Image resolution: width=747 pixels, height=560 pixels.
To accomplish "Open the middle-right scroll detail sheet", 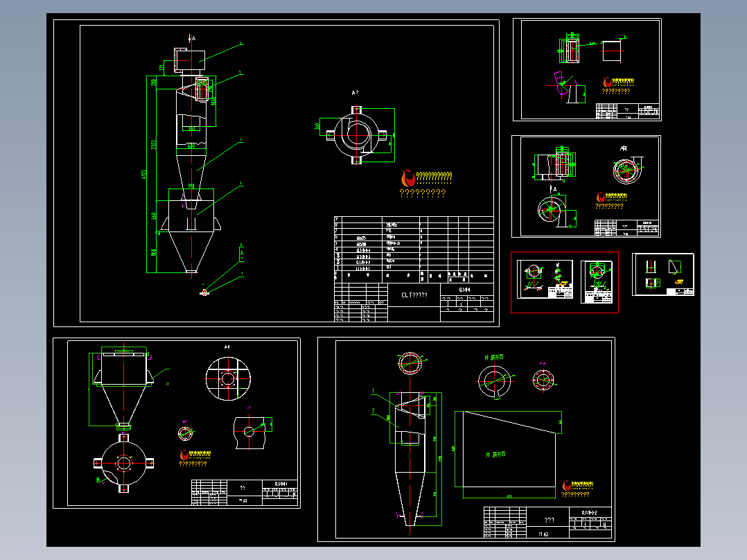I will click(x=586, y=186).
